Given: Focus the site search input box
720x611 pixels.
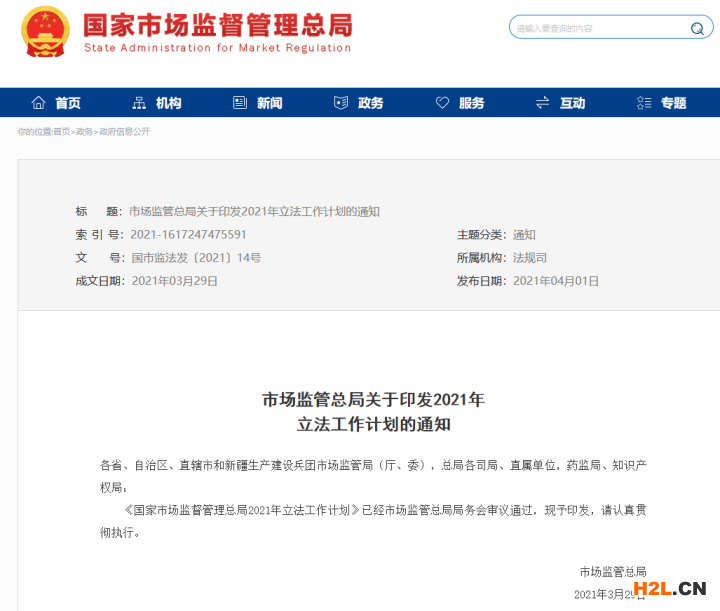Looking at the screenshot, I should [x=598, y=28].
